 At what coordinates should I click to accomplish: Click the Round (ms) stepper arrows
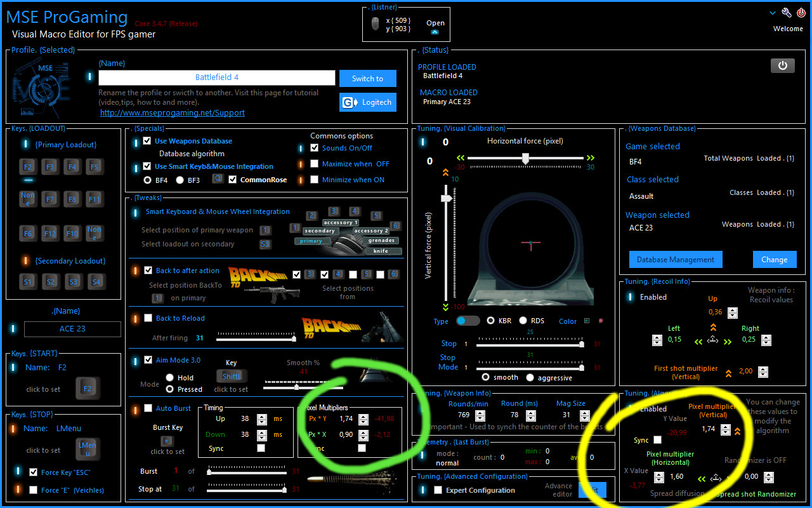(530, 415)
